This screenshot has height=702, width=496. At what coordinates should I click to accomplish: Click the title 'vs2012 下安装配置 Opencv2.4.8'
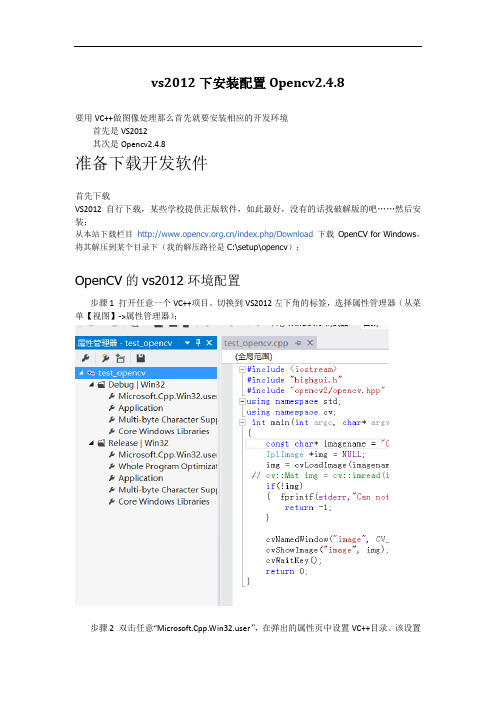(x=248, y=83)
